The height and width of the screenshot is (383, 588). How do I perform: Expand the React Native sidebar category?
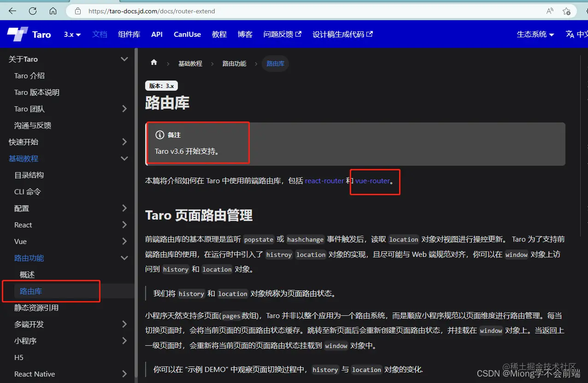[124, 374]
